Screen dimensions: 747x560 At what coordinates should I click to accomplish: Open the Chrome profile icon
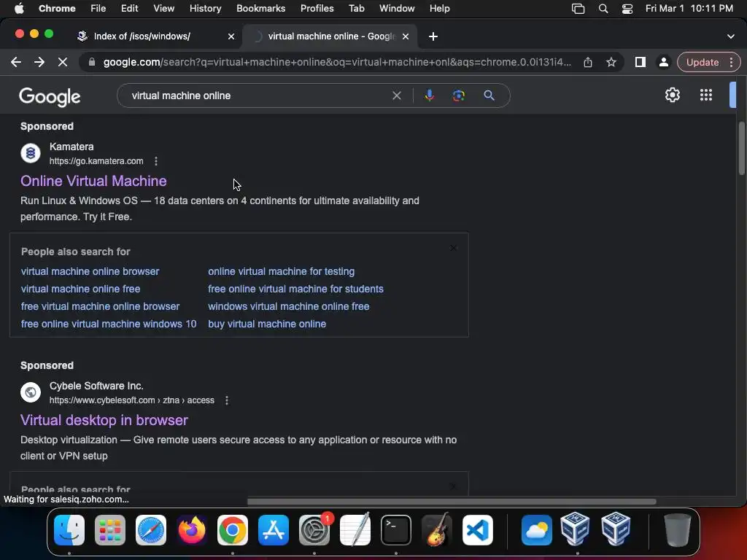[663, 62]
